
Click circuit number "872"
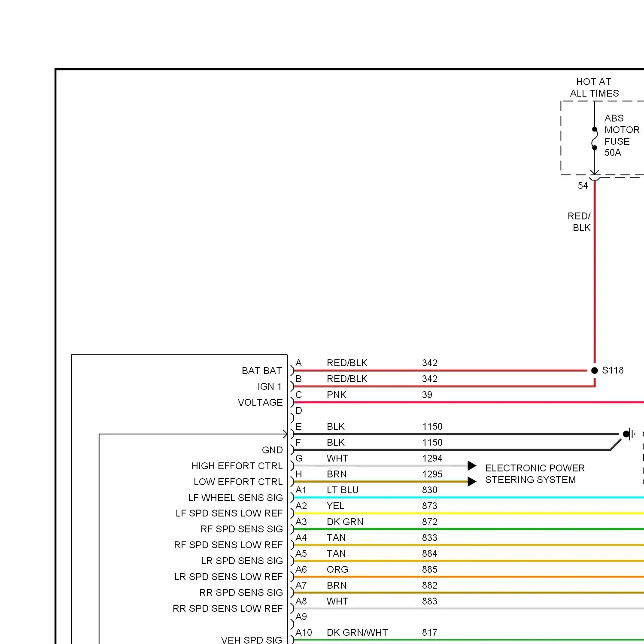(x=430, y=522)
